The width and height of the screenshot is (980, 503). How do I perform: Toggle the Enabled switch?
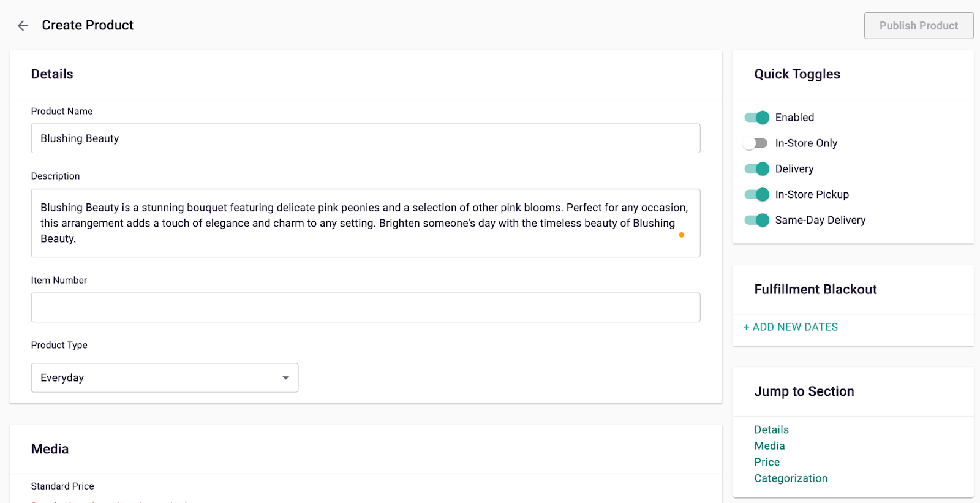pyautogui.click(x=756, y=118)
